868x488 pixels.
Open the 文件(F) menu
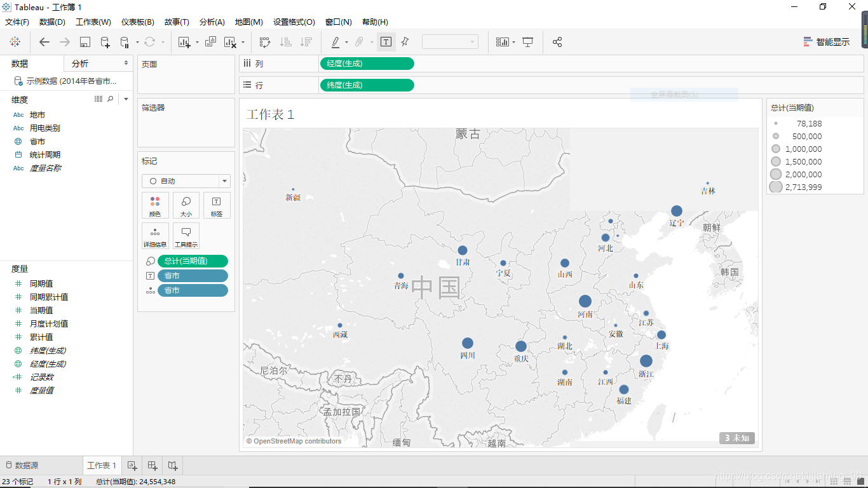pyautogui.click(x=17, y=22)
